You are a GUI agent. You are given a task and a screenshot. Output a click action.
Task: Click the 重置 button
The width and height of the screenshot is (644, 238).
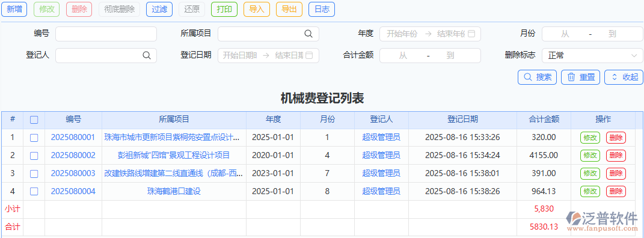tap(581, 77)
